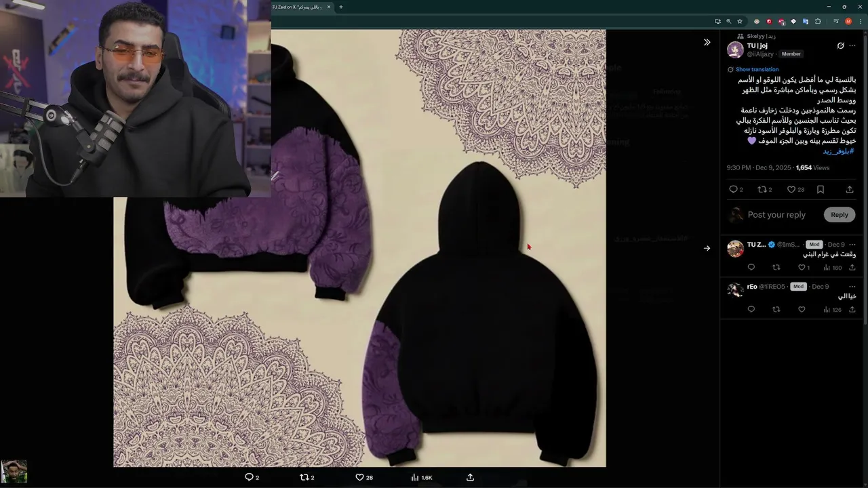Open rEo commenter avatar
This screenshot has height=488, width=868.
[x=735, y=290]
